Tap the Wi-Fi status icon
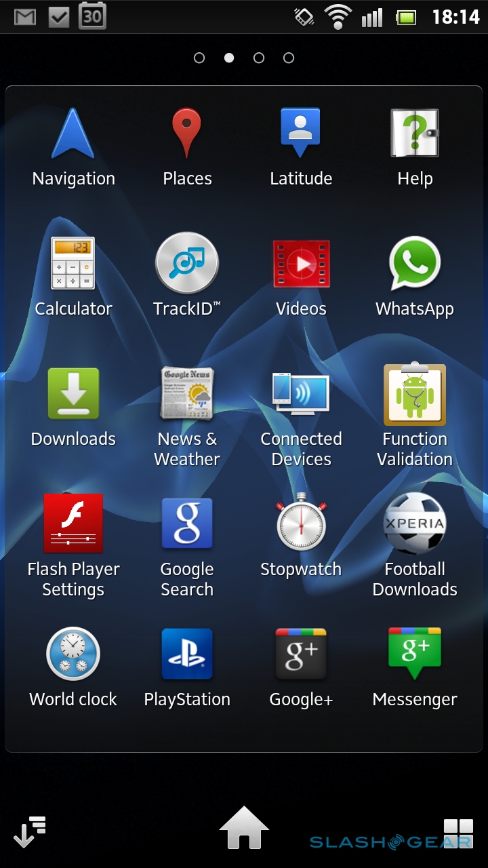The image size is (488, 868). coord(337,16)
